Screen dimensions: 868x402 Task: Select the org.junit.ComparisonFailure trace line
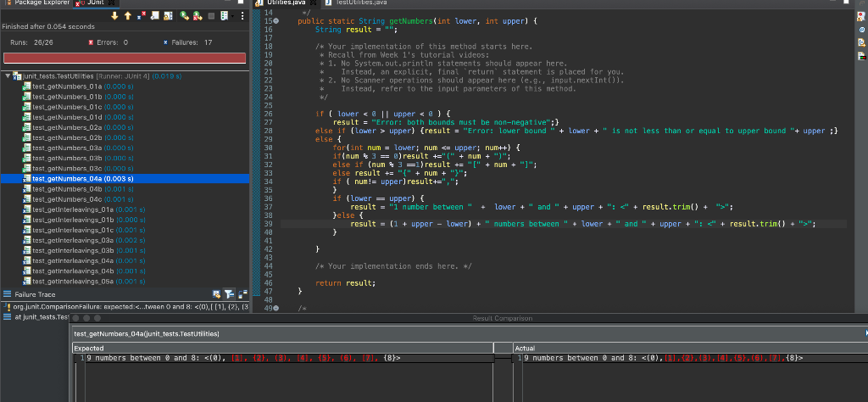(125, 306)
